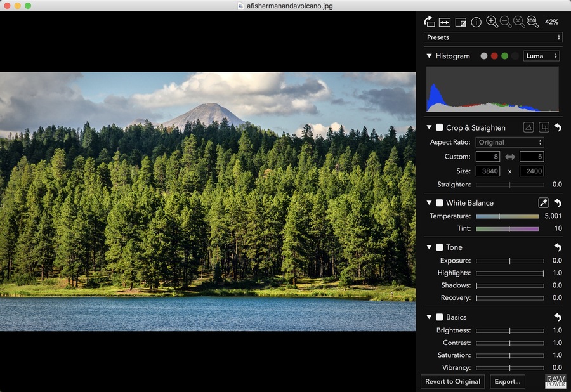Viewport: 571px width, 392px height.
Task: Enable the Crop & Straighten checkbox
Action: [x=440, y=127]
